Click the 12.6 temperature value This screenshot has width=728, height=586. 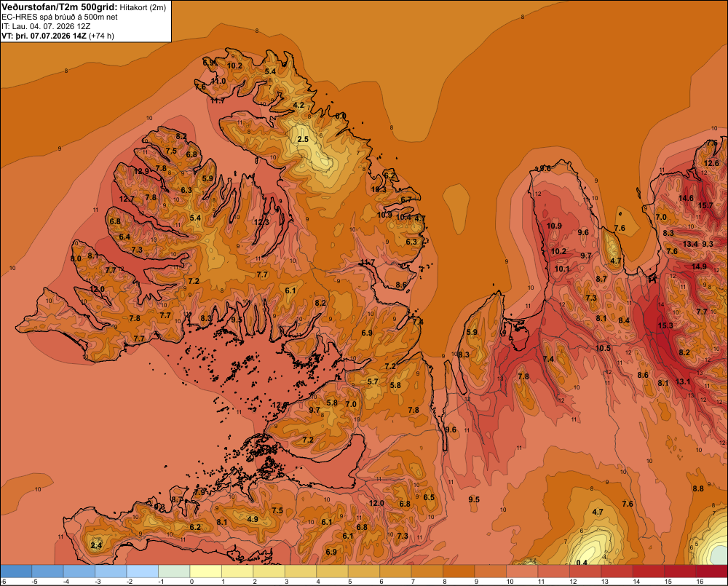(x=712, y=163)
